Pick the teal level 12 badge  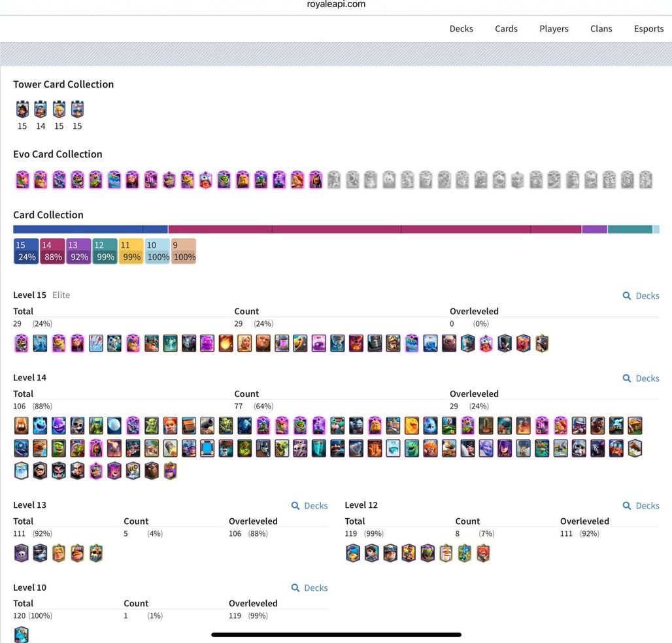pyautogui.click(x=105, y=251)
